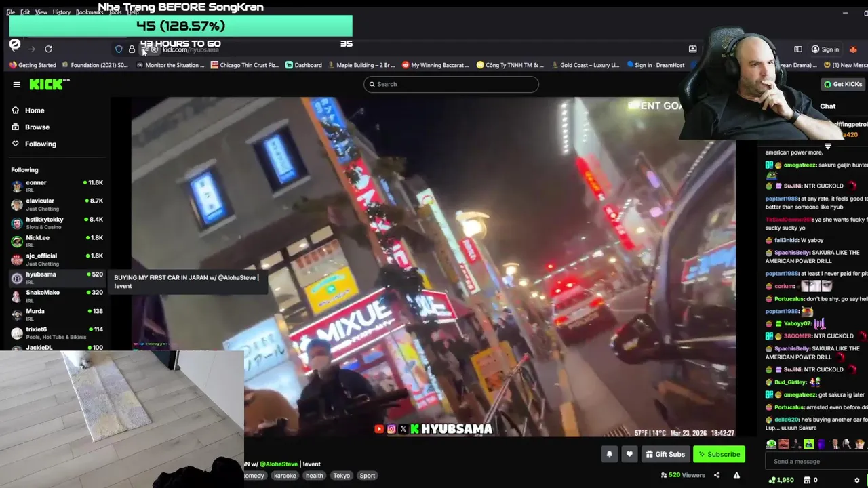
Task: Toggle the browser sidebar icon
Action: (798, 49)
